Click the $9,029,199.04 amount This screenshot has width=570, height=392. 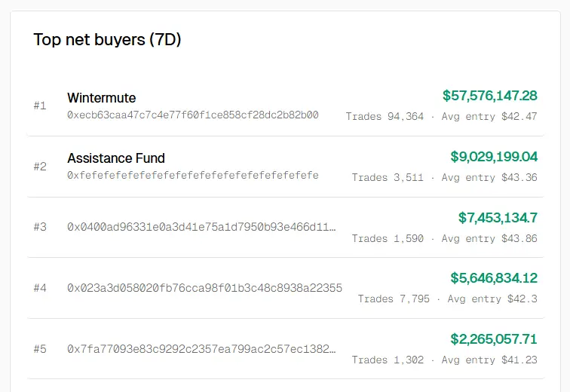coord(493,157)
